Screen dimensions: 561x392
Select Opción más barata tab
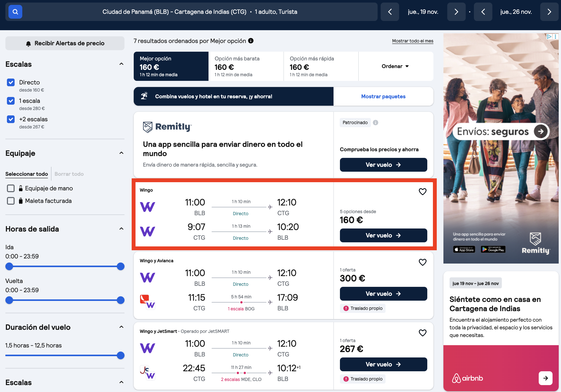pos(246,66)
